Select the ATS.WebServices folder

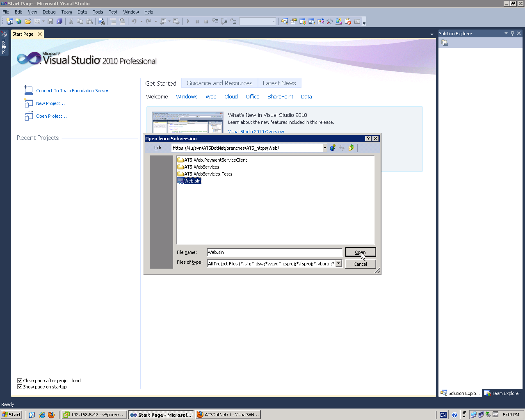(198, 167)
